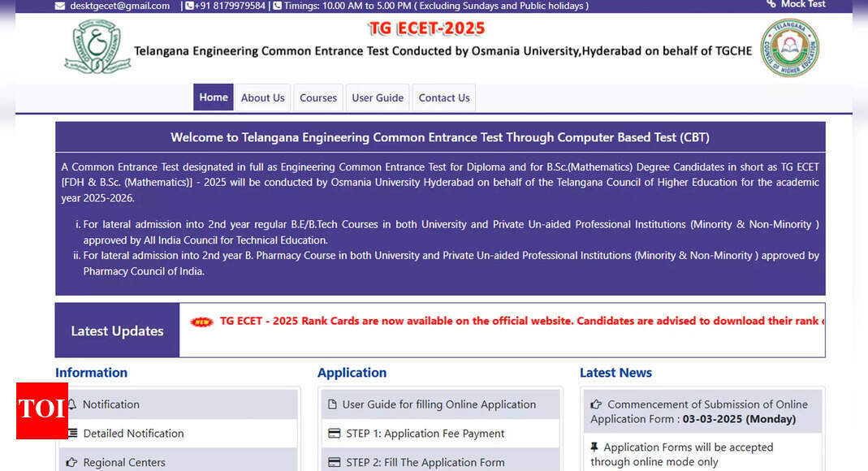Open the Home tab
Viewport: 868px width, 471px height.
pyautogui.click(x=213, y=97)
